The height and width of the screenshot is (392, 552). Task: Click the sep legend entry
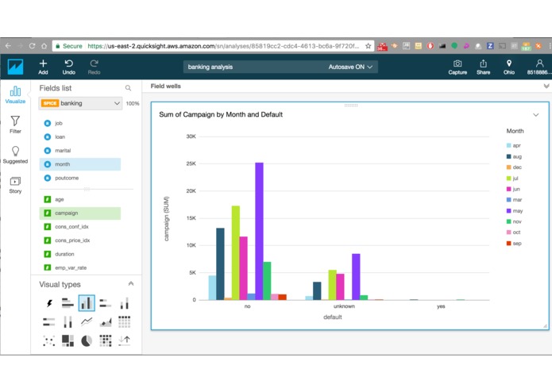514,244
